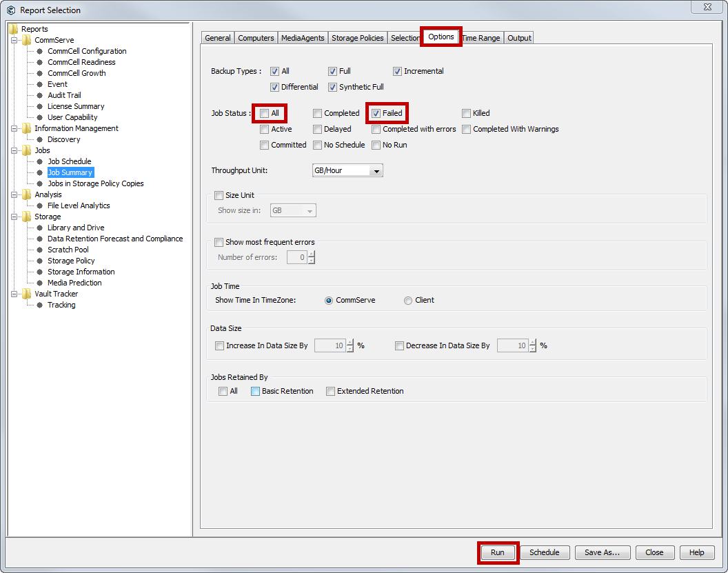Image resolution: width=728 pixels, height=573 pixels.
Task: Open the Storage Policies tab
Action: pyautogui.click(x=358, y=38)
